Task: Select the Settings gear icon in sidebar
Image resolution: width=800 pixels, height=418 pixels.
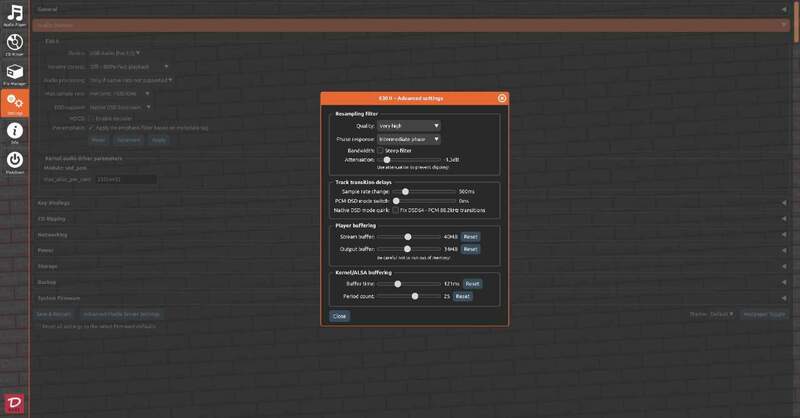Action: [15, 103]
